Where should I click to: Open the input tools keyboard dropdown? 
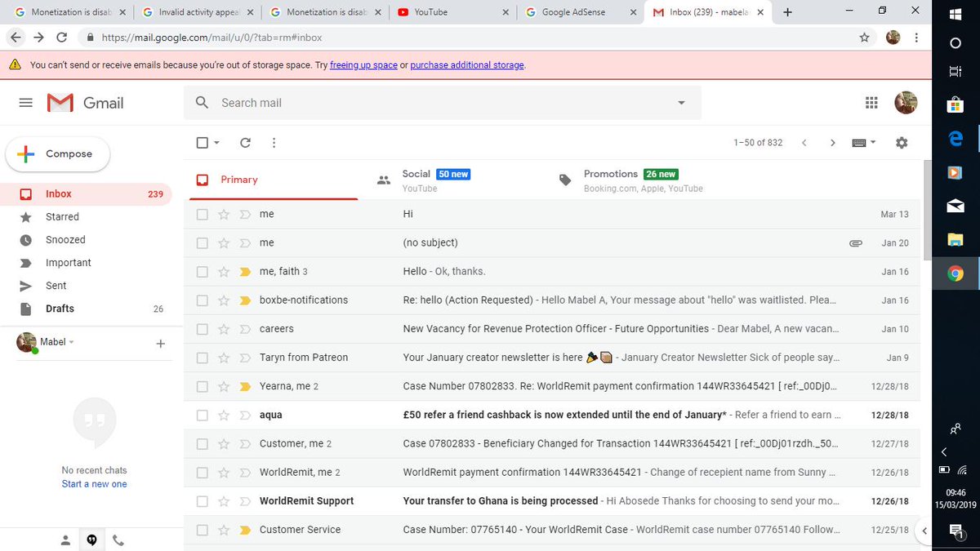click(x=864, y=143)
